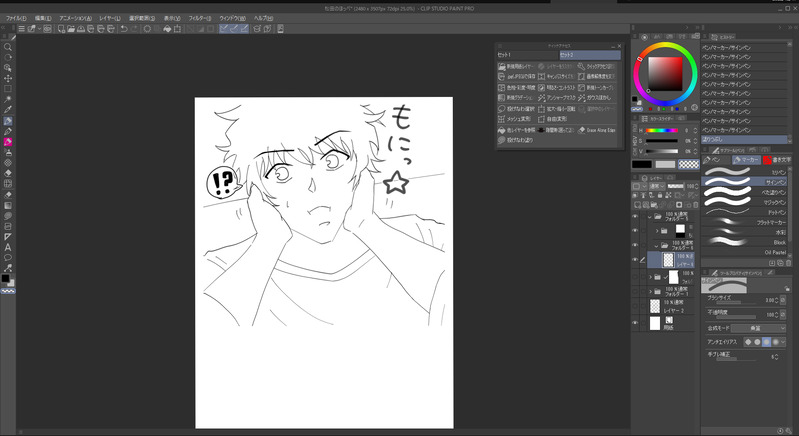Show hidden レイヤー 2 visibility box
The width and height of the screenshot is (799, 436).
(635, 306)
